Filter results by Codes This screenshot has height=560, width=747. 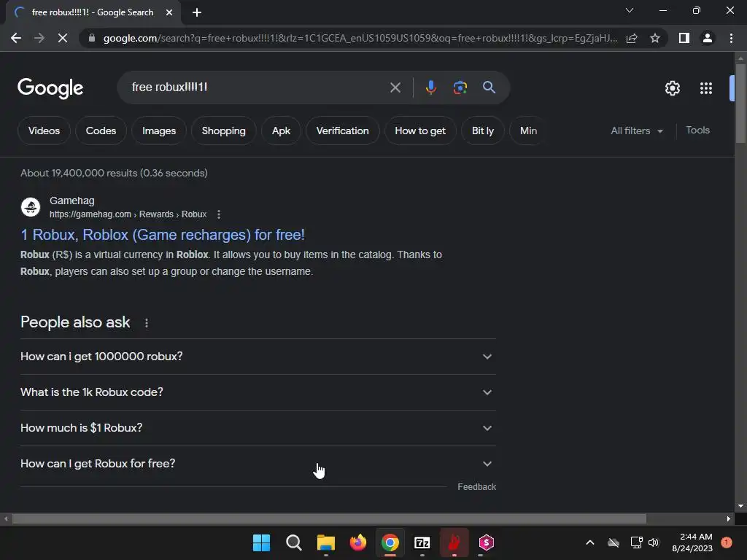pyautogui.click(x=101, y=131)
